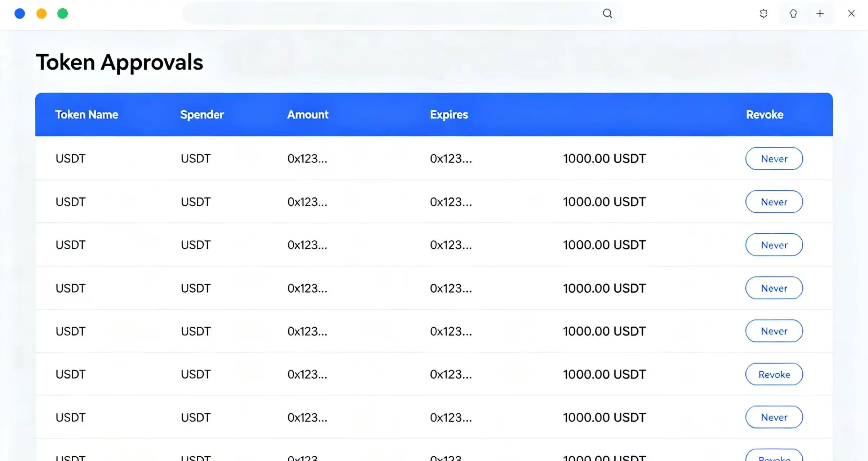Click the Never button in the first table row
The width and height of the screenshot is (868, 461).
click(x=774, y=159)
